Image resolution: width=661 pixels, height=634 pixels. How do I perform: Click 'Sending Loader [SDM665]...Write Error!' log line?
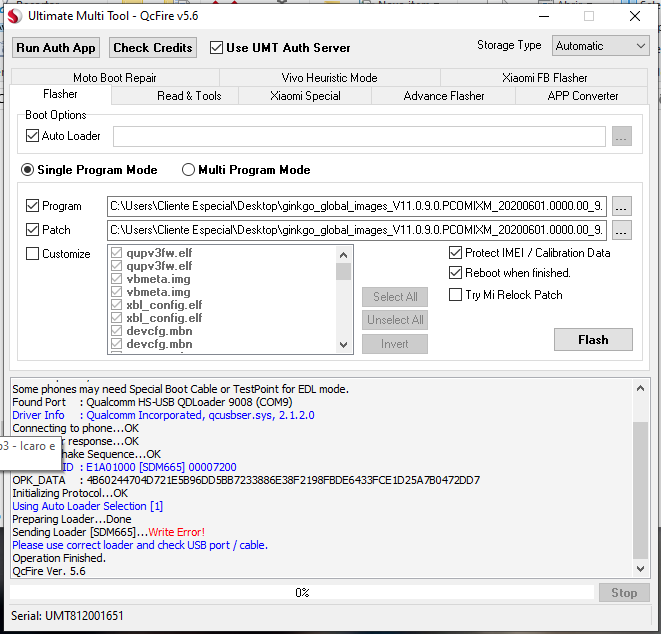pyautogui.click(x=108, y=532)
